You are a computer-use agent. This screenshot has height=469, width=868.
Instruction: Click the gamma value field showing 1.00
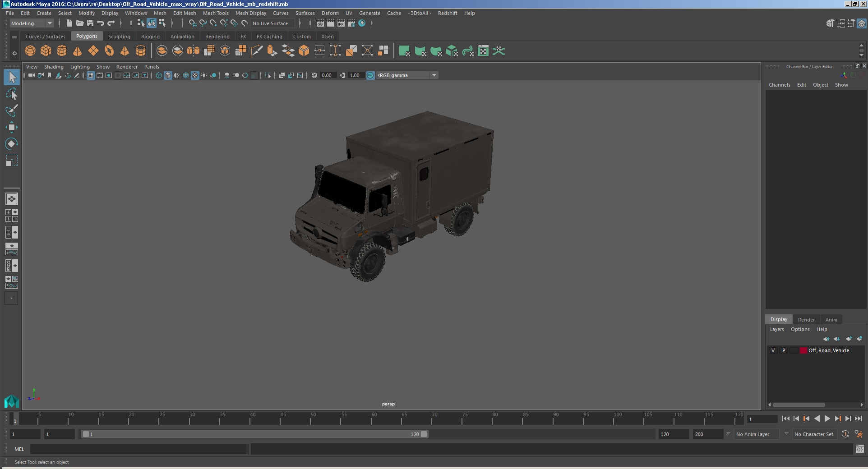pyautogui.click(x=356, y=75)
